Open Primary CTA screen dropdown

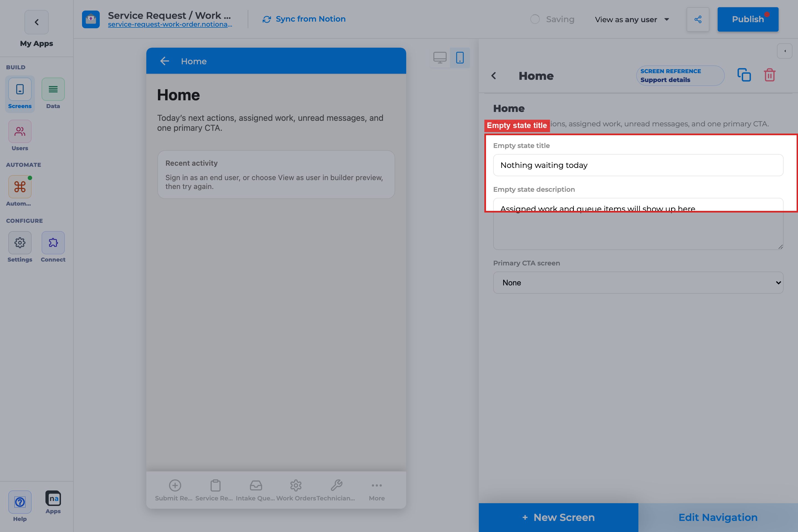(x=638, y=283)
